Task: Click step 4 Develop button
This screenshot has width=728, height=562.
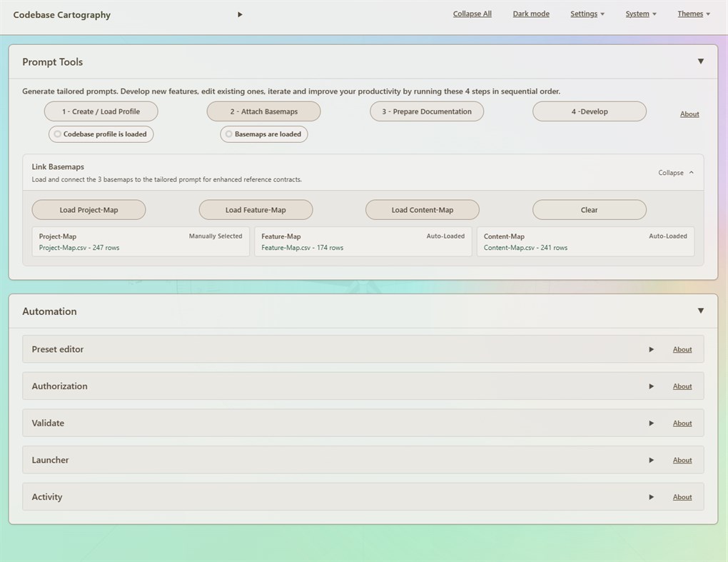Action: coord(590,111)
